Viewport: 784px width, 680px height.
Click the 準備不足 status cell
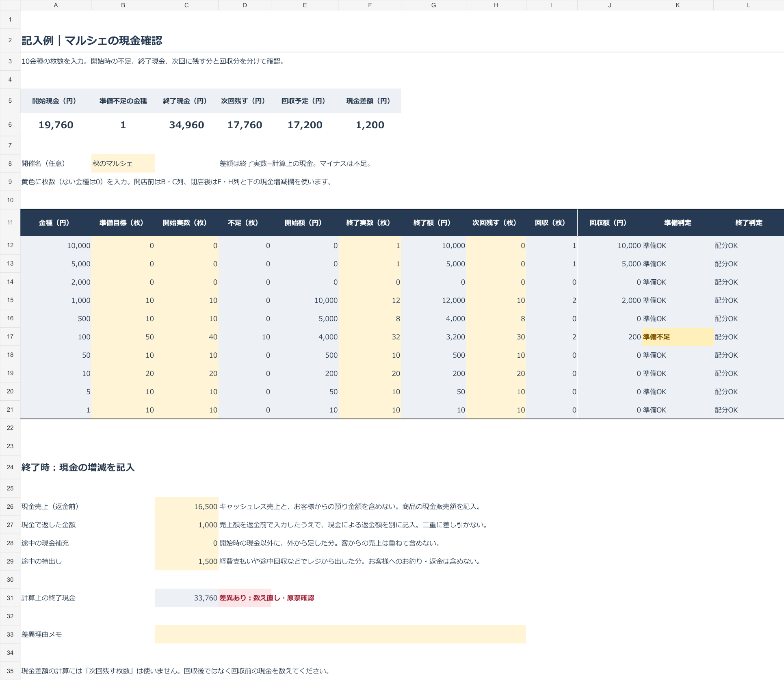point(678,337)
